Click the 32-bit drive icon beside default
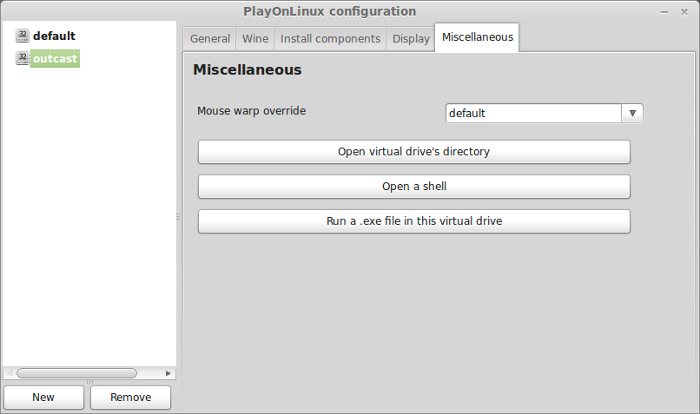700x414 pixels. point(22,36)
